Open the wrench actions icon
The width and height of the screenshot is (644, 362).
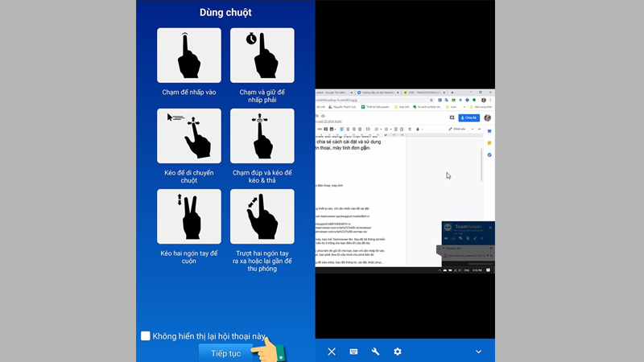click(x=375, y=352)
